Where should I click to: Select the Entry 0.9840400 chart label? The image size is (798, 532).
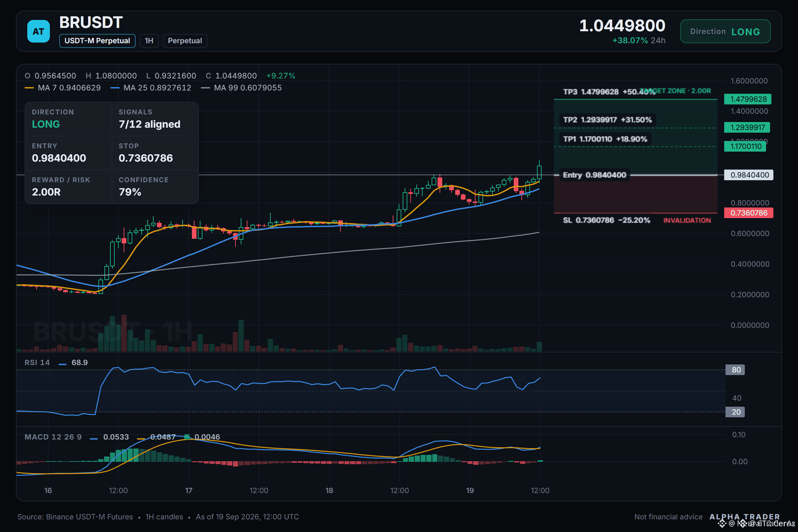point(595,175)
